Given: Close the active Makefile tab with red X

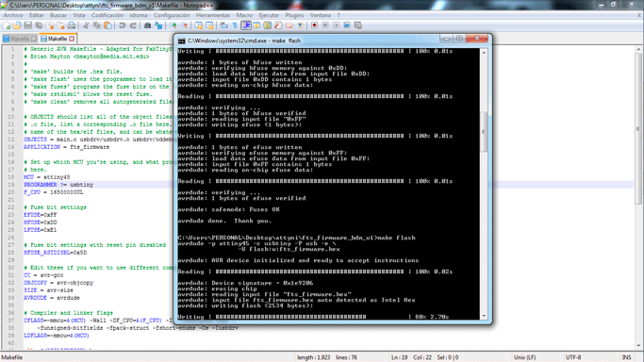Looking at the screenshot, I should (72, 39).
